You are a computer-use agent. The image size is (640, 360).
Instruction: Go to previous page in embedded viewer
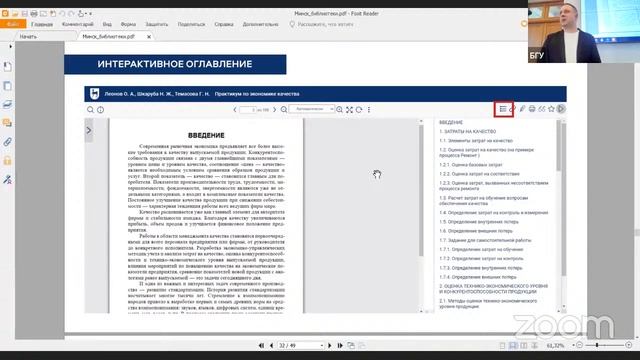[235, 110]
